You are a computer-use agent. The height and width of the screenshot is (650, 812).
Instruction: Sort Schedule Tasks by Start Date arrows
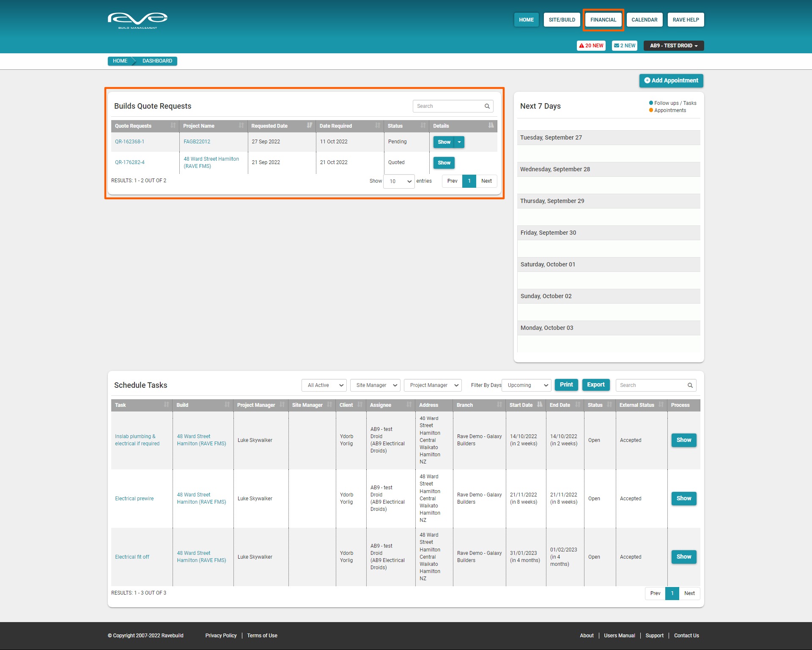540,405
